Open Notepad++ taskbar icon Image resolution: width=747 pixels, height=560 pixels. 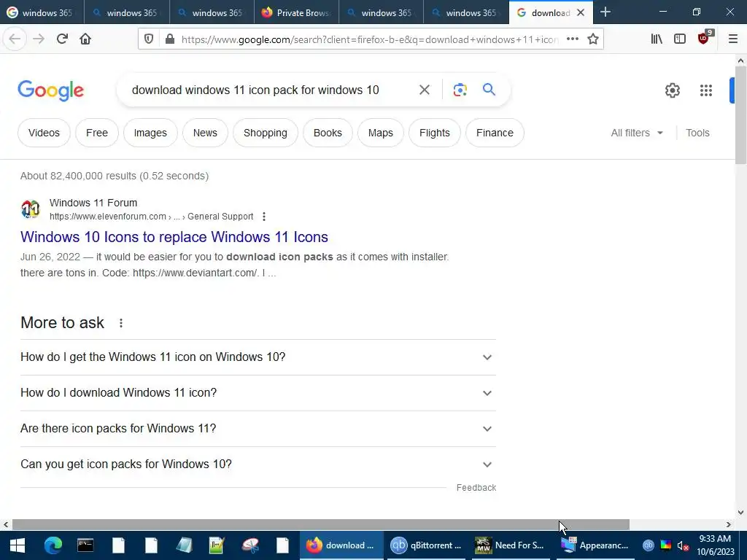point(216,545)
